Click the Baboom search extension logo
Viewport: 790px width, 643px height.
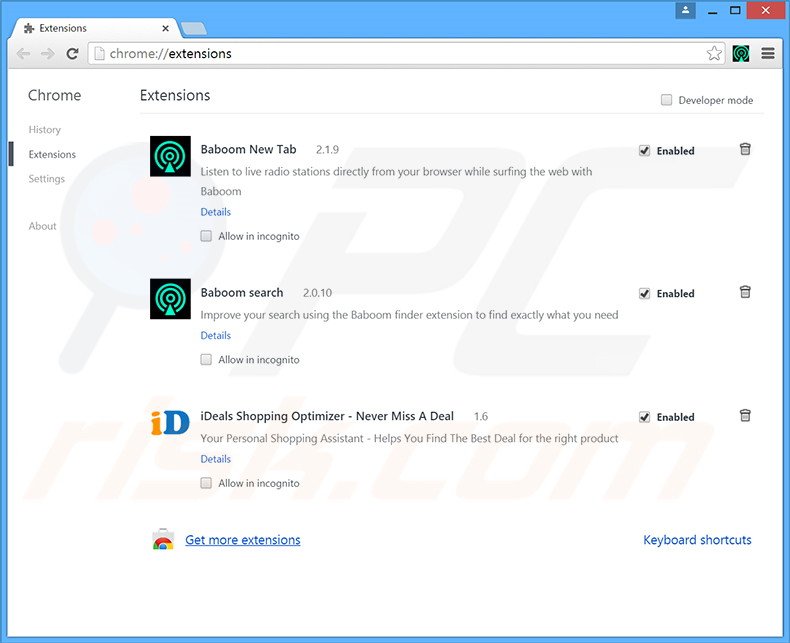pos(170,299)
